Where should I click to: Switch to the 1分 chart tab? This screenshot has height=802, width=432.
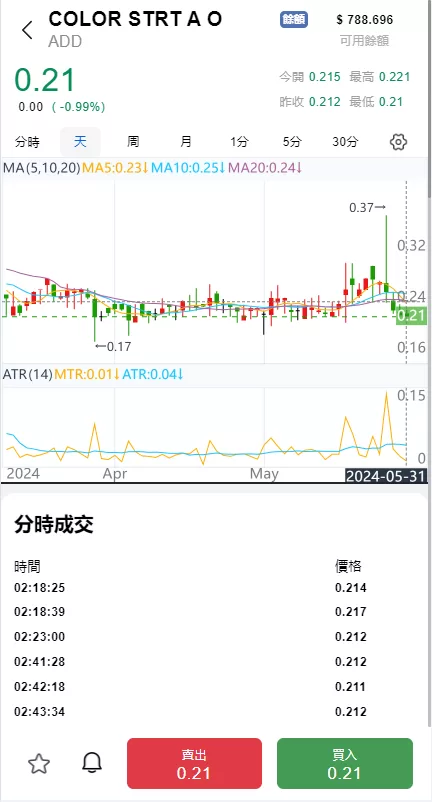pos(239,142)
